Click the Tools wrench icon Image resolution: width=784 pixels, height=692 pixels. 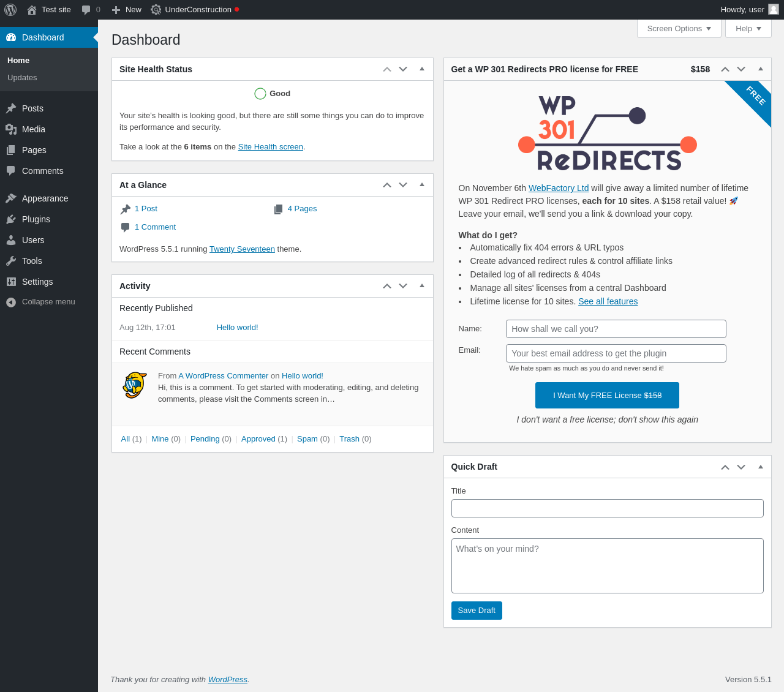pos(11,261)
